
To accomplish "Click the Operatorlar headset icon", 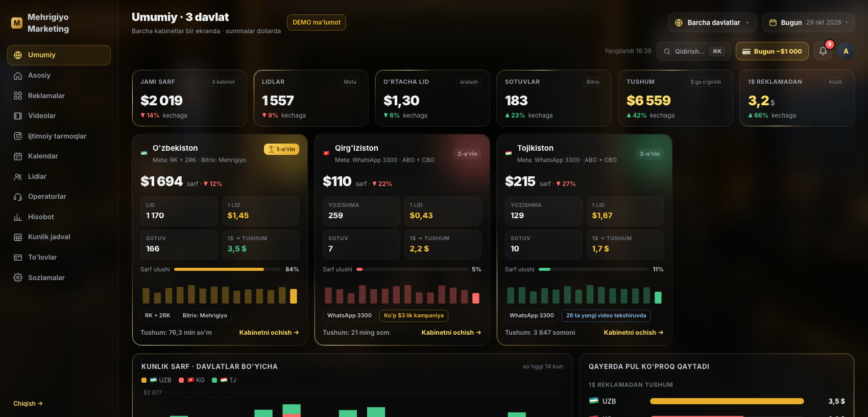I will tap(18, 197).
